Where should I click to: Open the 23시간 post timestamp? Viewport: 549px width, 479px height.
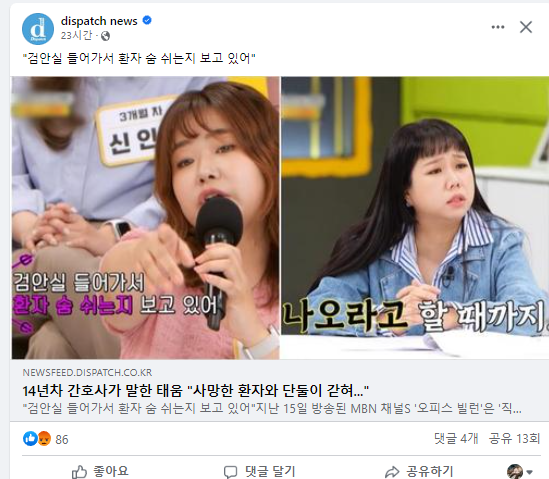77,35
